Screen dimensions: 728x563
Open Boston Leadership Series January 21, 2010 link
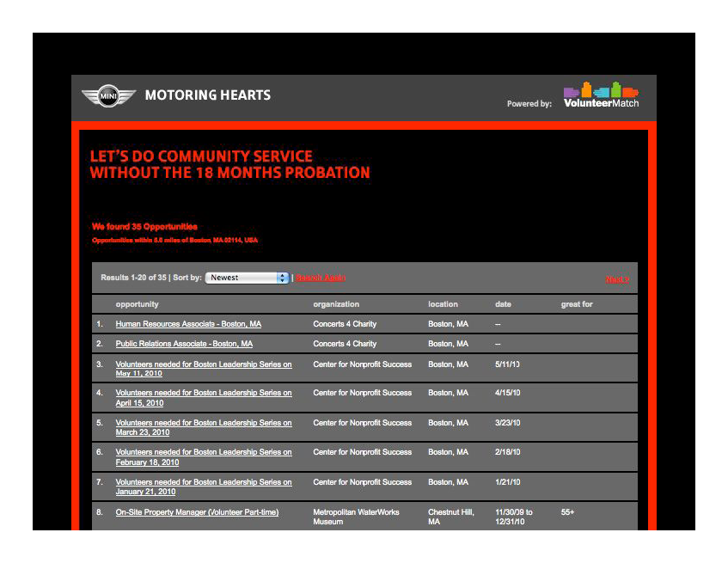[204, 487]
